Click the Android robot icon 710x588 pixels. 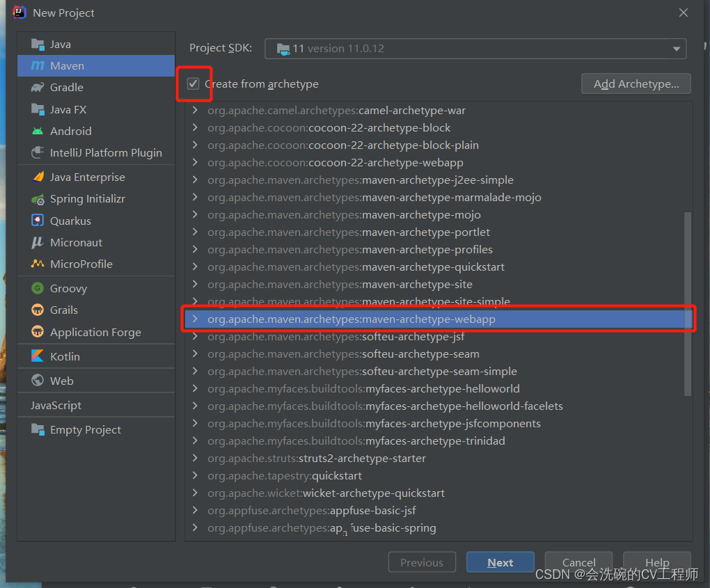[x=38, y=132]
